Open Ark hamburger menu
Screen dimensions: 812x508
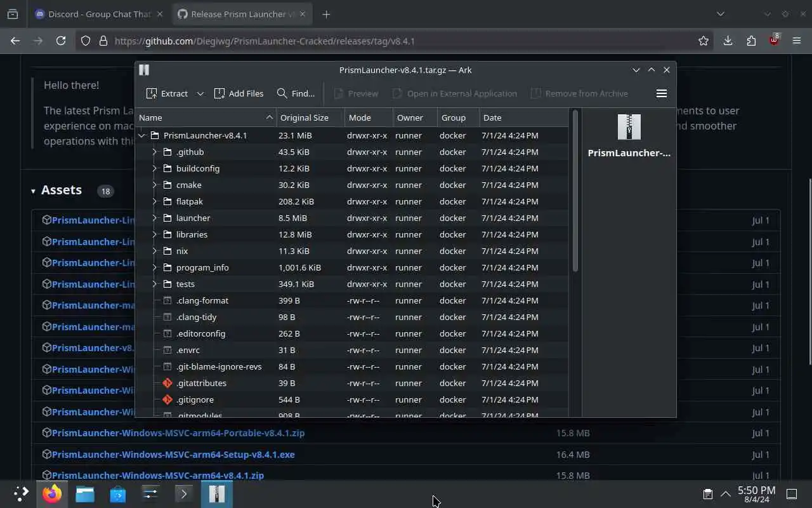pyautogui.click(x=661, y=93)
